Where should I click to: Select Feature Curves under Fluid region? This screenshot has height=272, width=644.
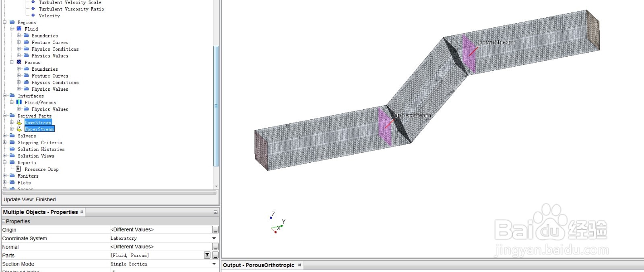coord(50,42)
